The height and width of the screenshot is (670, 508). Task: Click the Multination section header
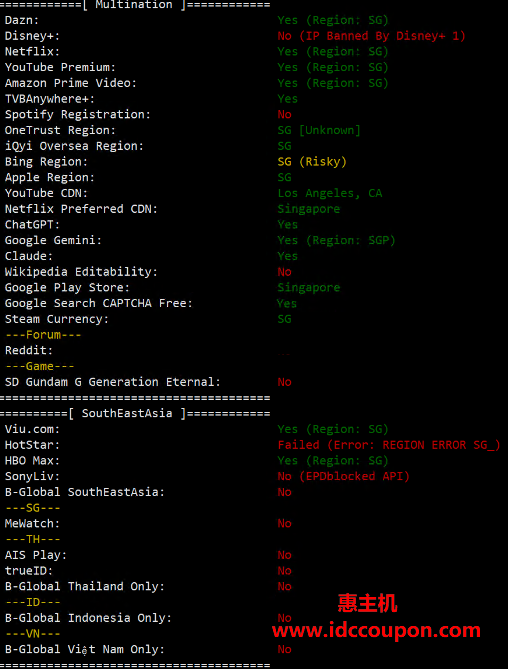point(135,5)
